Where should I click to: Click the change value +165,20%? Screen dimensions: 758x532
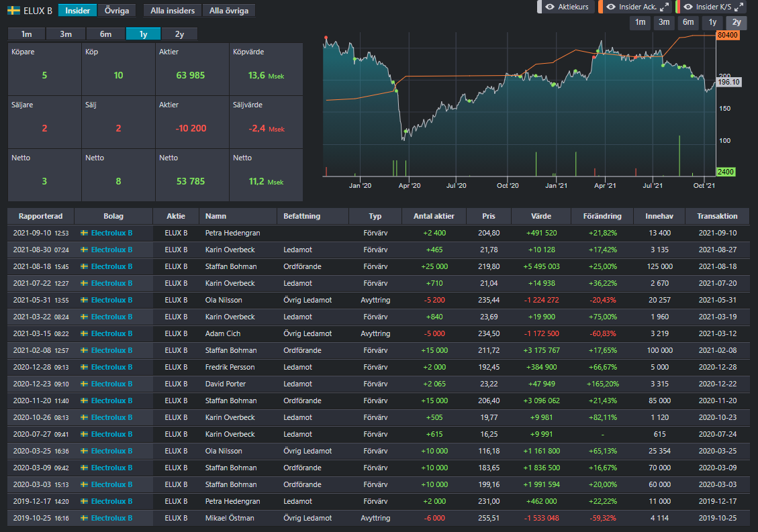[602, 384]
